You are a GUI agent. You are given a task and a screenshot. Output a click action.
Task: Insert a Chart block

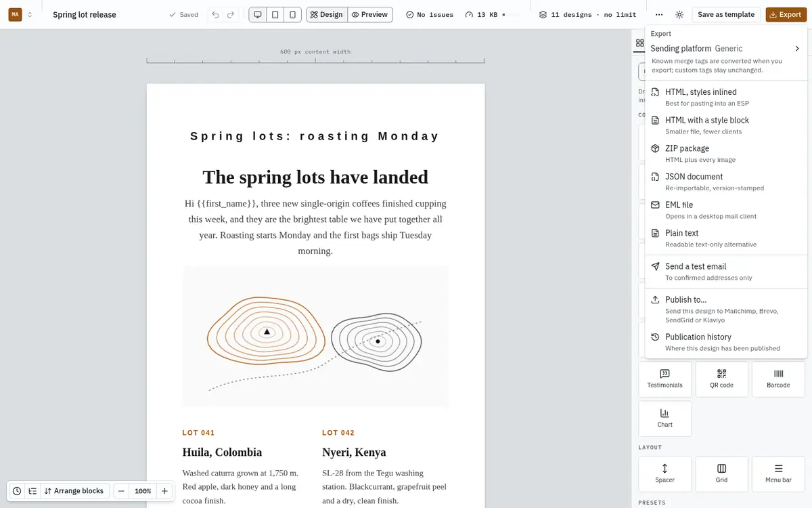tap(665, 419)
